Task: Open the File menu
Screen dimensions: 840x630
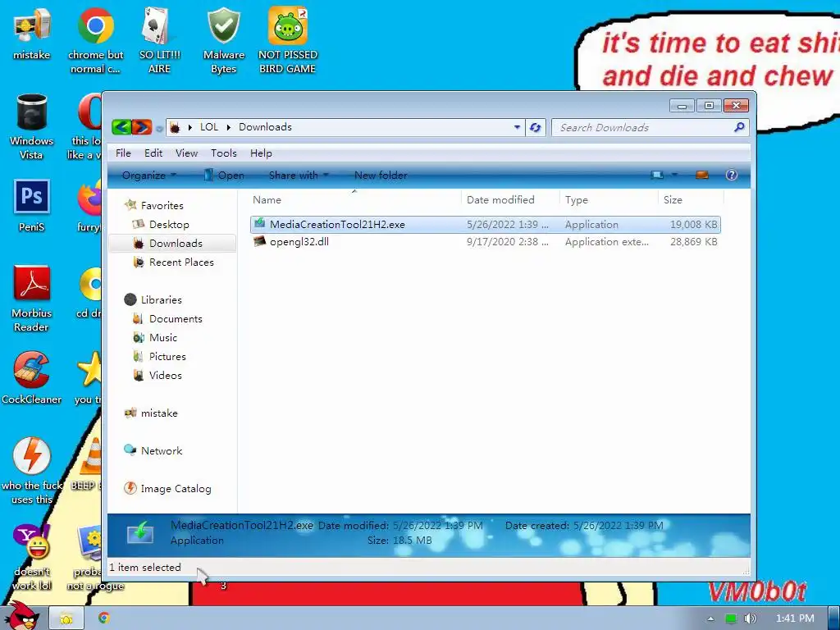Action: [x=123, y=153]
